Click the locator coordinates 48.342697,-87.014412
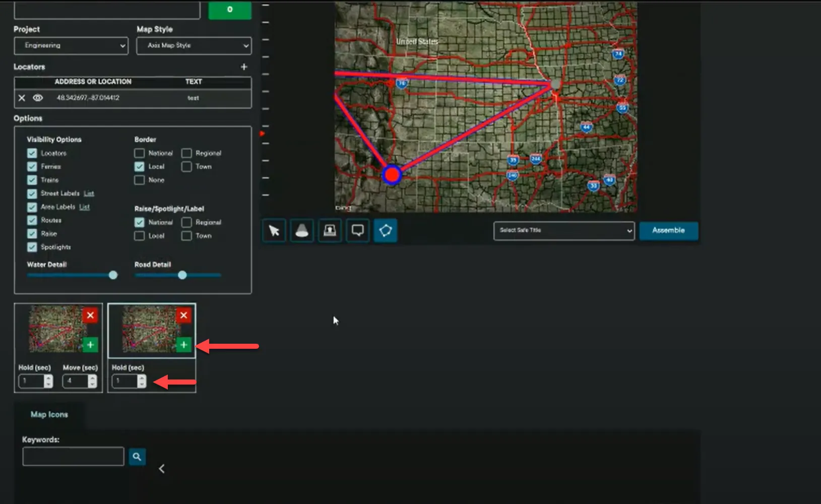This screenshot has height=504, width=821. click(88, 98)
